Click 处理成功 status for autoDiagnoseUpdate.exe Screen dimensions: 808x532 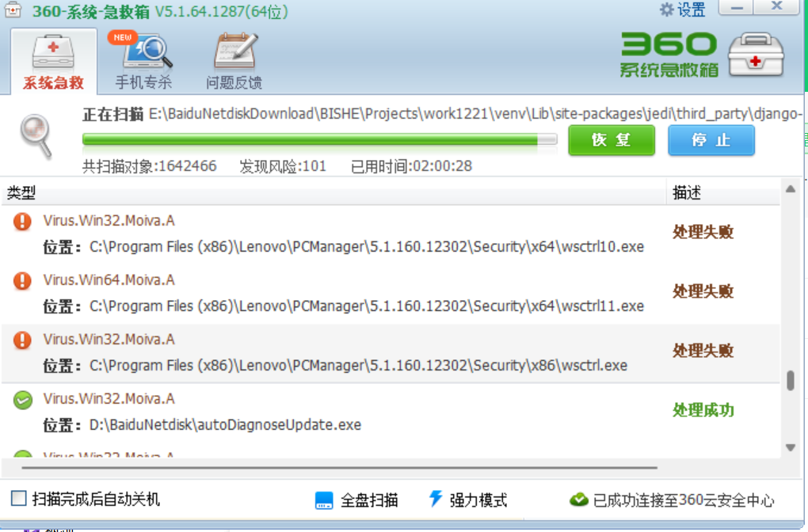(x=703, y=410)
